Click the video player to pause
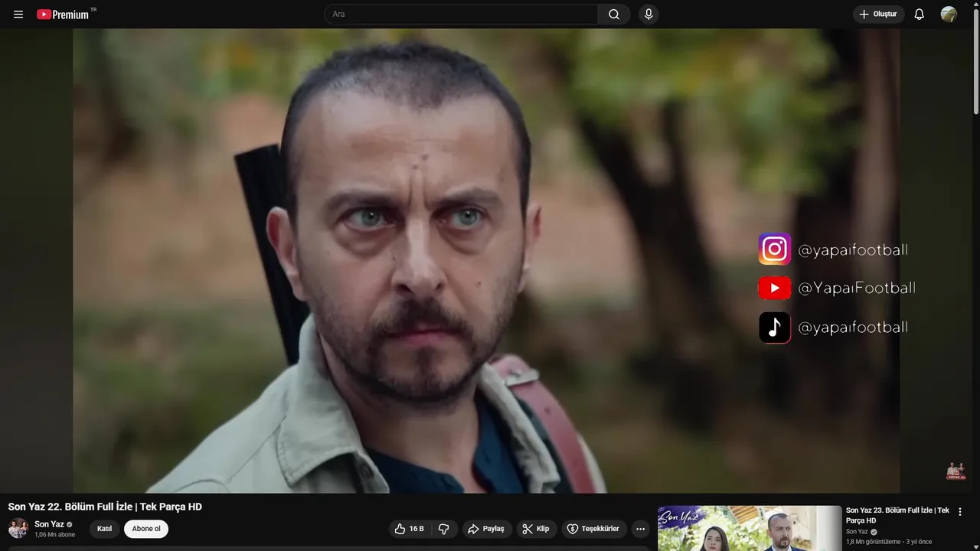Screen dimensions: 980x551 486,260
